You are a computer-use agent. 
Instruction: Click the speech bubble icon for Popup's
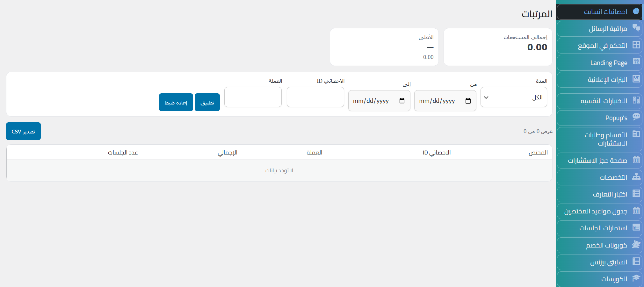point(636,117)
